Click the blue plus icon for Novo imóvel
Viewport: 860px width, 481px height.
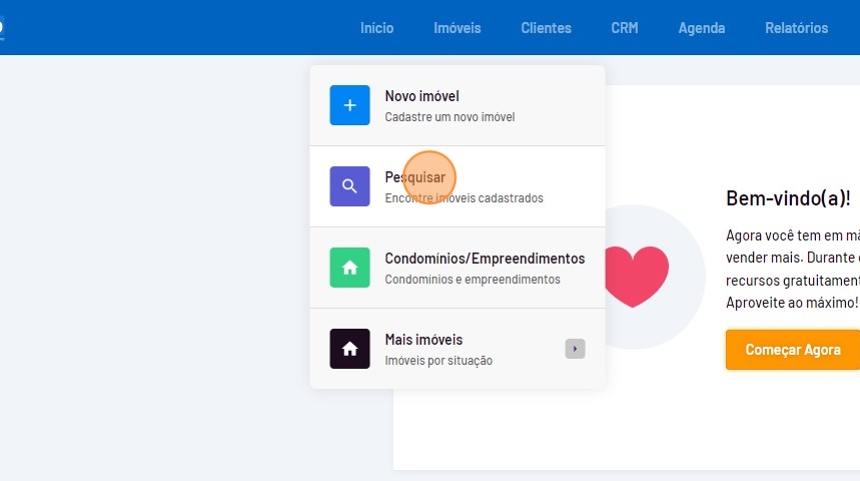(350, 105)
